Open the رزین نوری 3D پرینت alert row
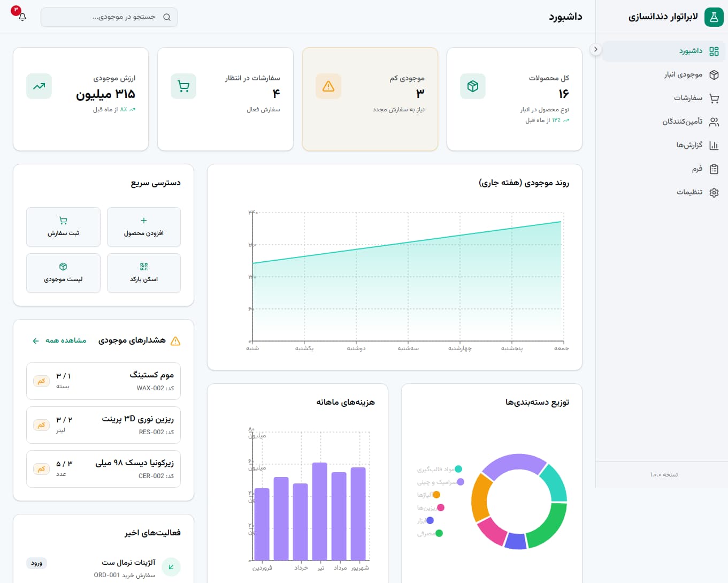Viewport: 728px width, 583px height. (103, 425)
